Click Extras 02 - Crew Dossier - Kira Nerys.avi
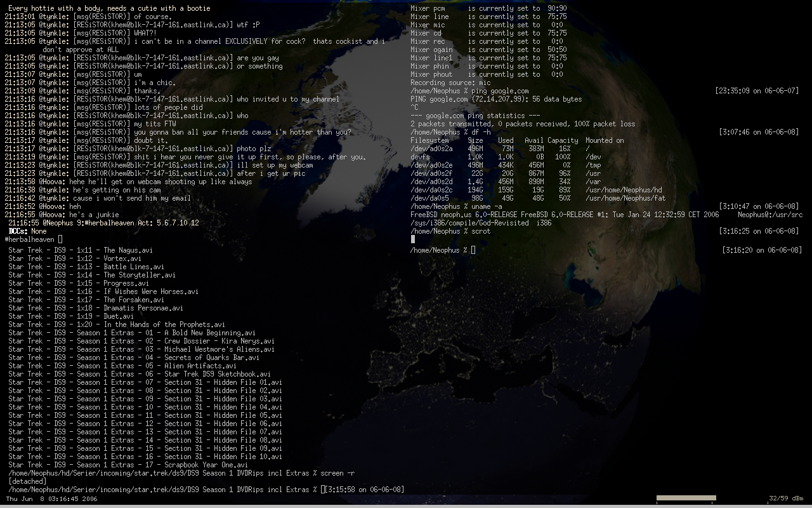 pos(141,341)
